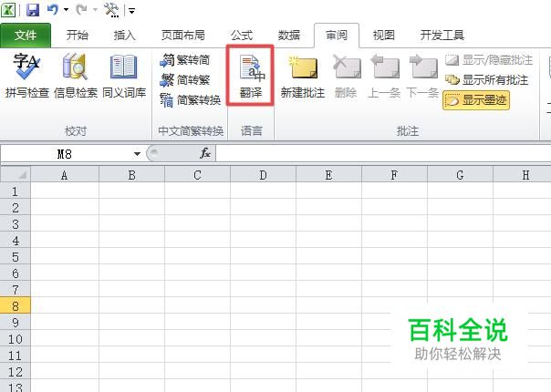
Task: Switch to the 页面布局 tab
Action: click(x=182, y=36)
